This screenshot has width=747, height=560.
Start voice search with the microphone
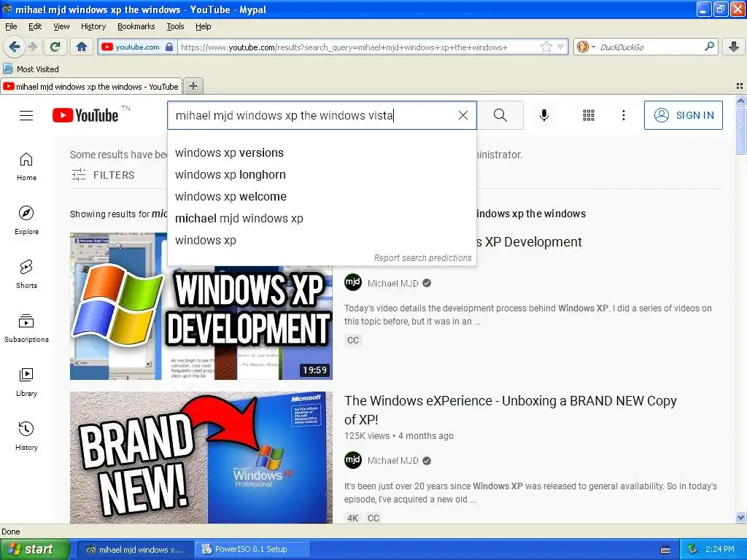click(x=543, y=115)
